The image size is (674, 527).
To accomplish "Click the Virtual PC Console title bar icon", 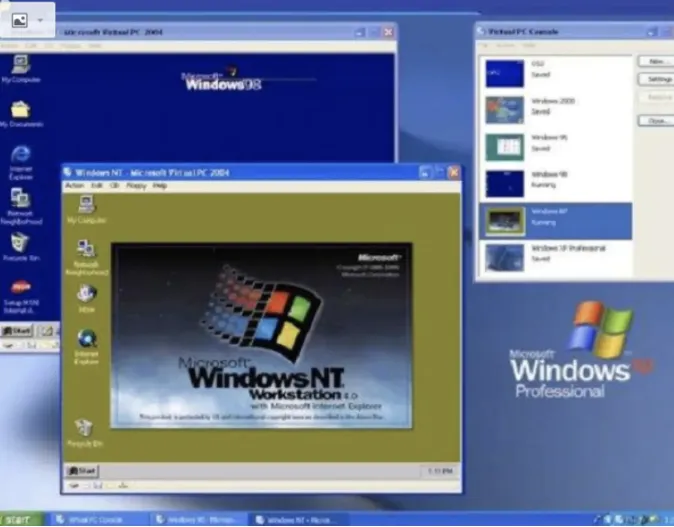I will pyautogui.click(x=481, y=31).
